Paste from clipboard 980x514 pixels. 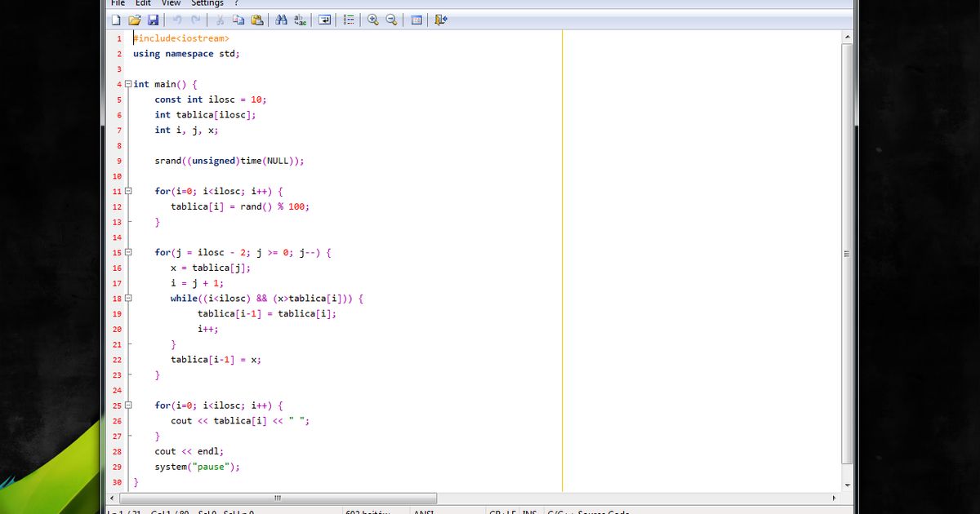click(256, 20)
